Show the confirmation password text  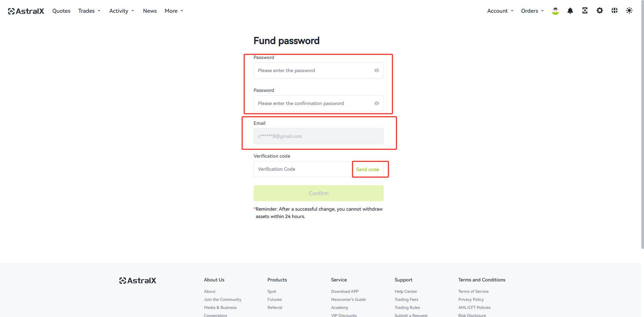coord(377,103)
